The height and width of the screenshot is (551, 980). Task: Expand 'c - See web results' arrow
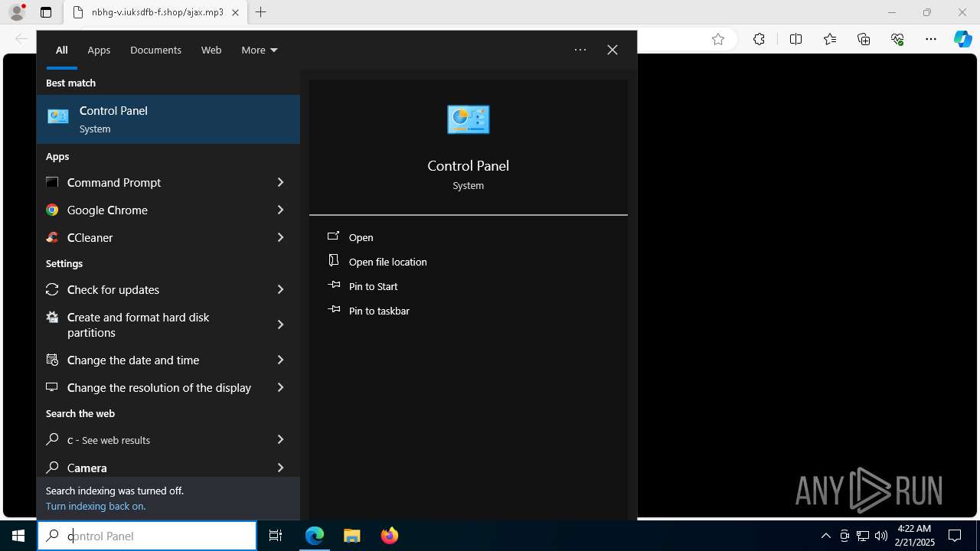click(x=280, y=439)
